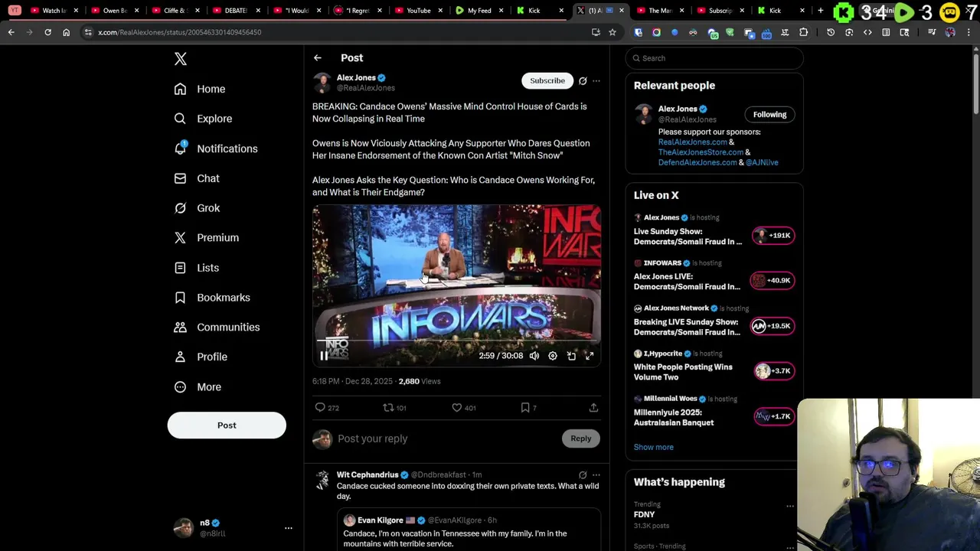Screen dimensions: 980x551
Task: Click the Subscribe button on the post
Action: click(x=547, y=80)
